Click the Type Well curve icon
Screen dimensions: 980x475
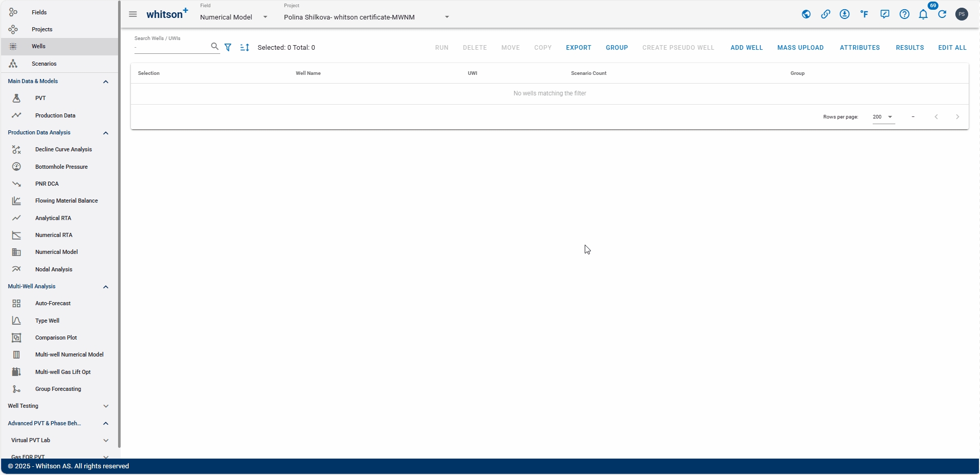pos(16,321)
